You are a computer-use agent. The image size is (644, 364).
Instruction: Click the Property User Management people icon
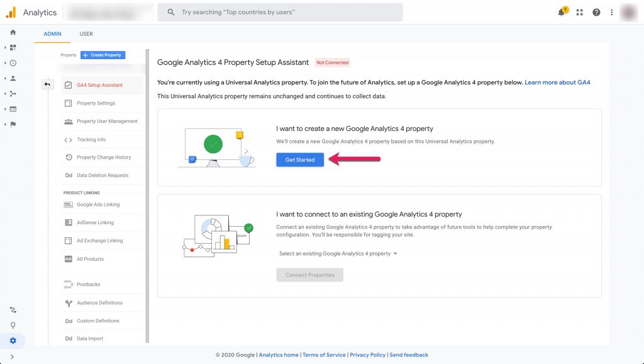coord(68,122)
